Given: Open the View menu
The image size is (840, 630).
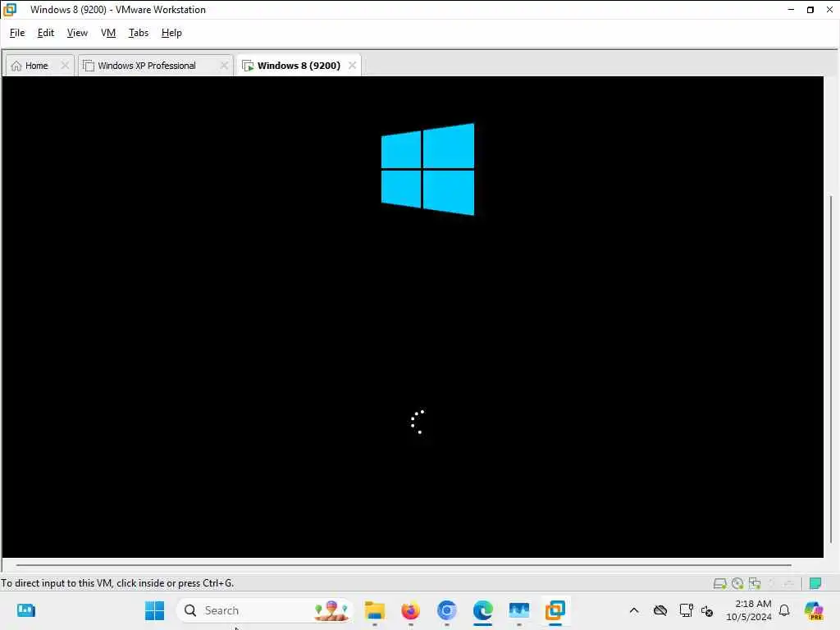Looking at the screenshot, I should (x=77, y=33).
